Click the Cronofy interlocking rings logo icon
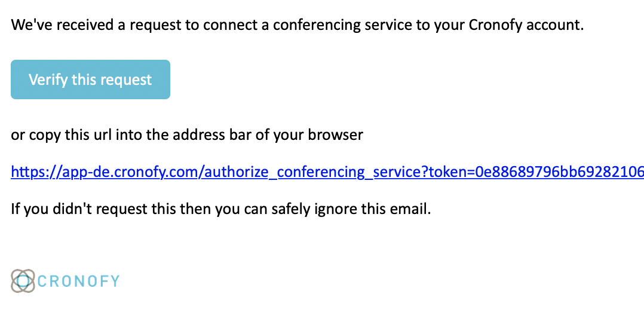 [23, 281]
